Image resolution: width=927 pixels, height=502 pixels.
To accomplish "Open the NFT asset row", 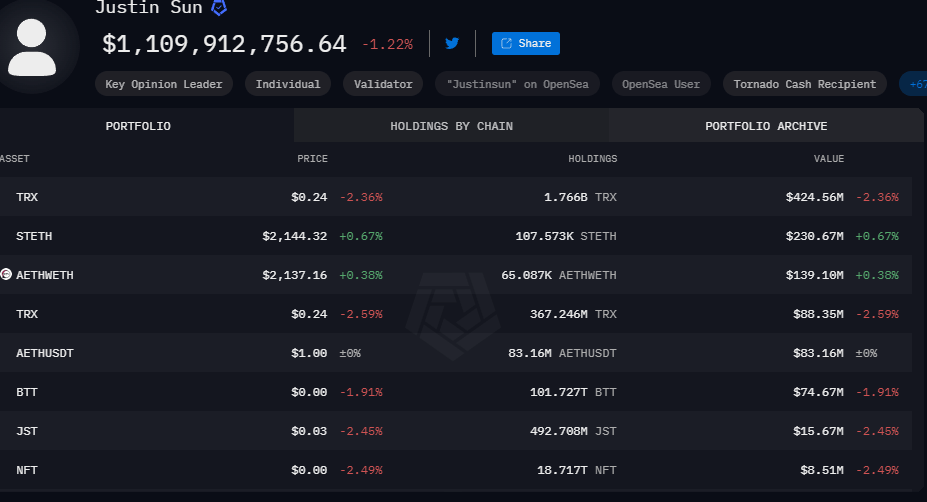I will 456,470.
